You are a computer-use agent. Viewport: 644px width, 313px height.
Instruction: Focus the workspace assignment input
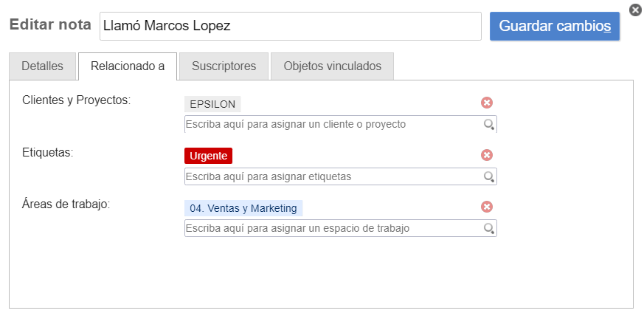point(332,228)
